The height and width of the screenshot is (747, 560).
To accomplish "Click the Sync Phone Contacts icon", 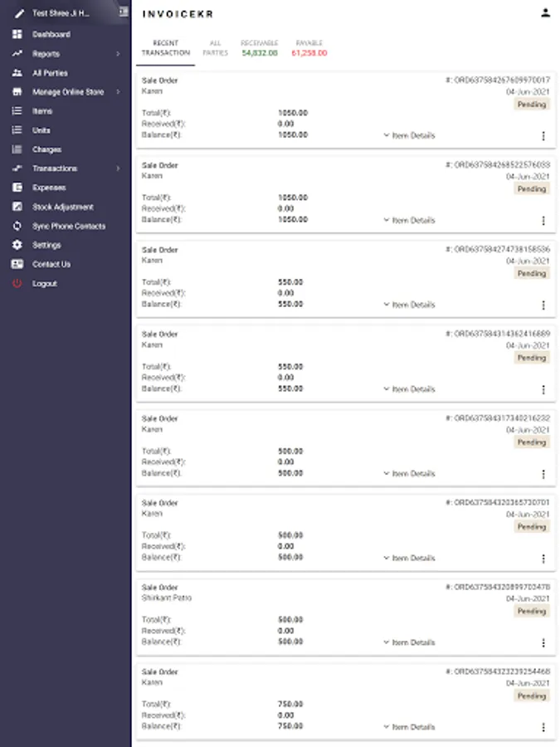I will click(17, 226).
